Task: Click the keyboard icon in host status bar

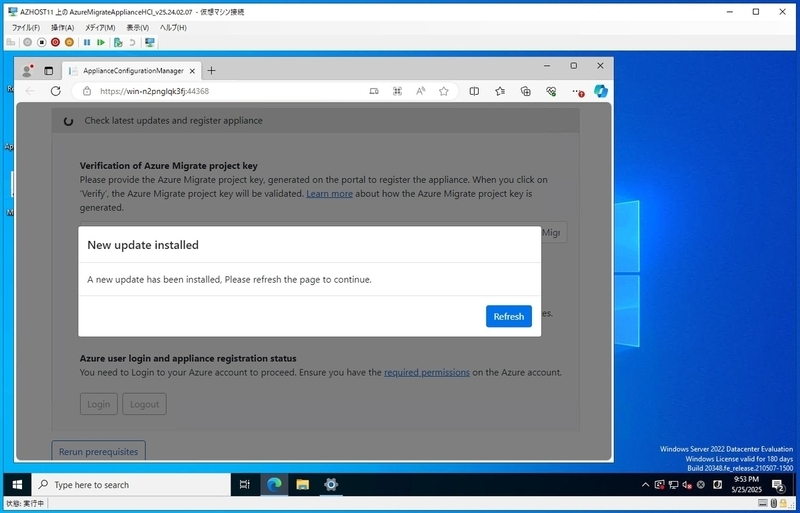Action: pos(763,503)
